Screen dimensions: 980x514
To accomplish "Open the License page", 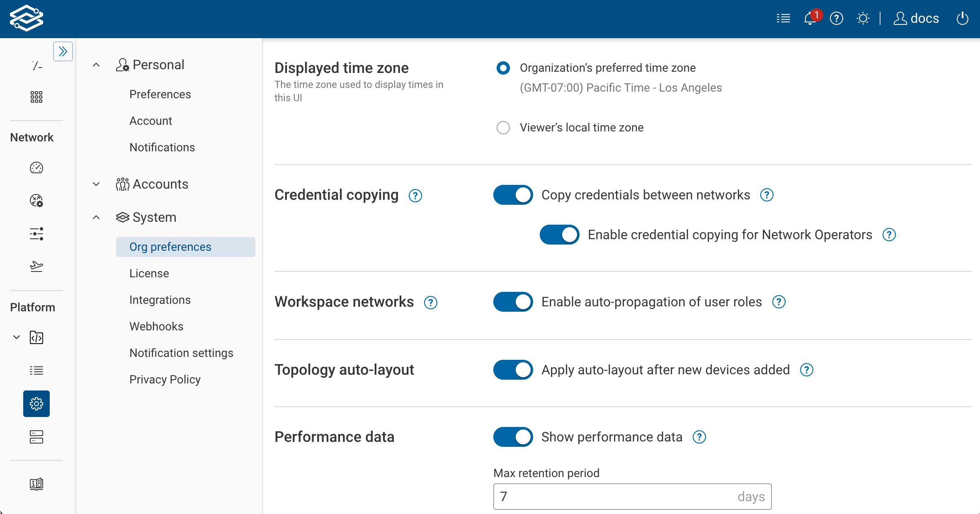I will point(149,274).
